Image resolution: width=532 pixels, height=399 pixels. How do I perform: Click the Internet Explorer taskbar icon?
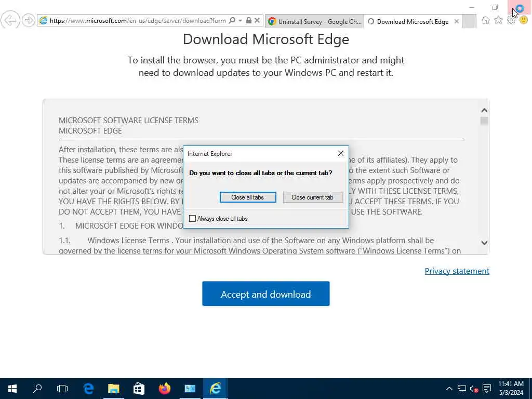(215, 389)
